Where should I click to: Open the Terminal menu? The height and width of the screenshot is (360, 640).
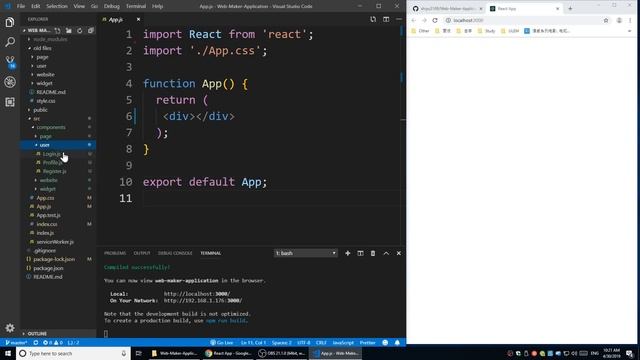point(136,6)
